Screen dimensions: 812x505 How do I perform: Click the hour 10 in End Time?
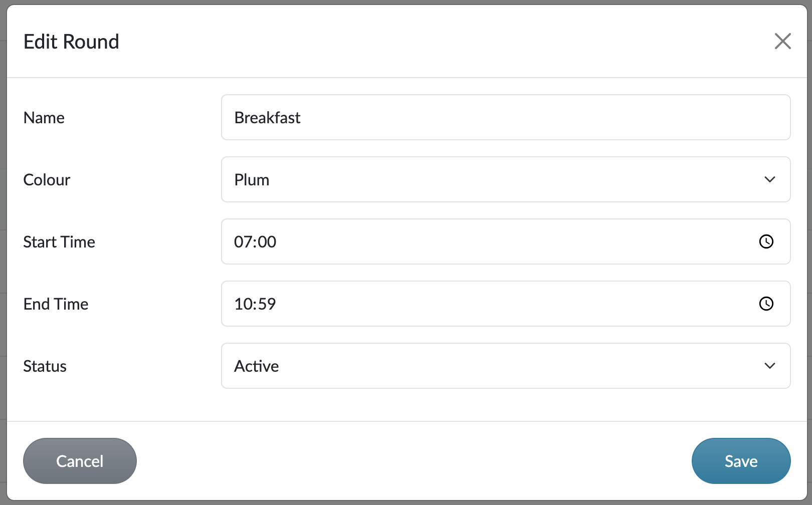coord(243,304)
